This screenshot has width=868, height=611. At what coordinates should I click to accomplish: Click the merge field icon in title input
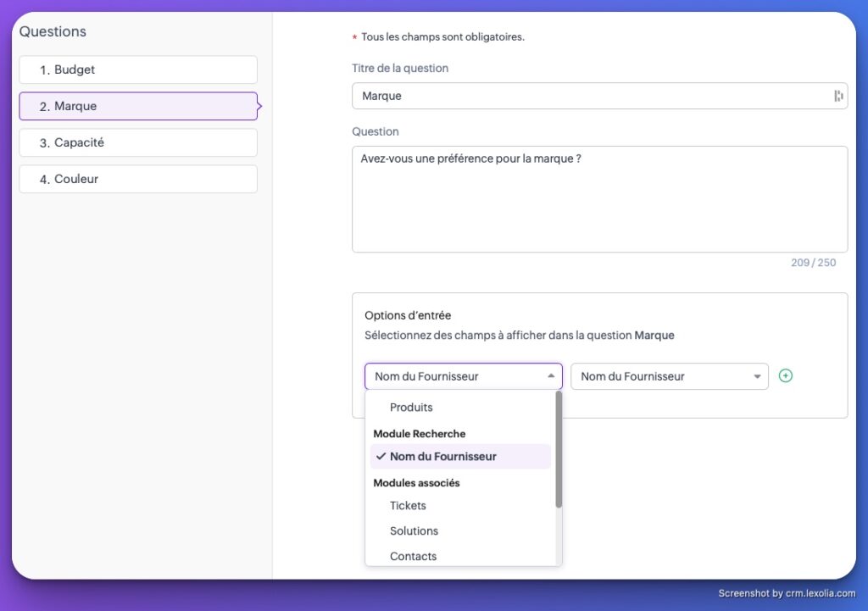click(x=838, y=96)
